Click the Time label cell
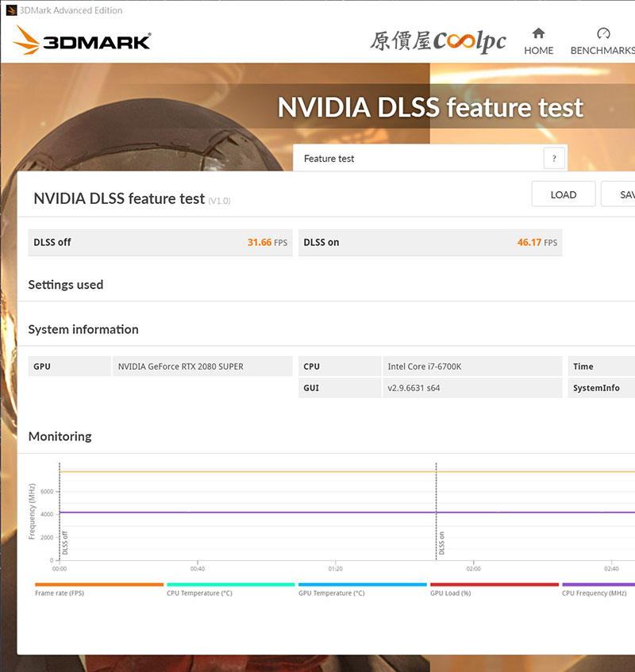Image resolution: width=635 pixels, height=672 pixels. coord(601,367)
